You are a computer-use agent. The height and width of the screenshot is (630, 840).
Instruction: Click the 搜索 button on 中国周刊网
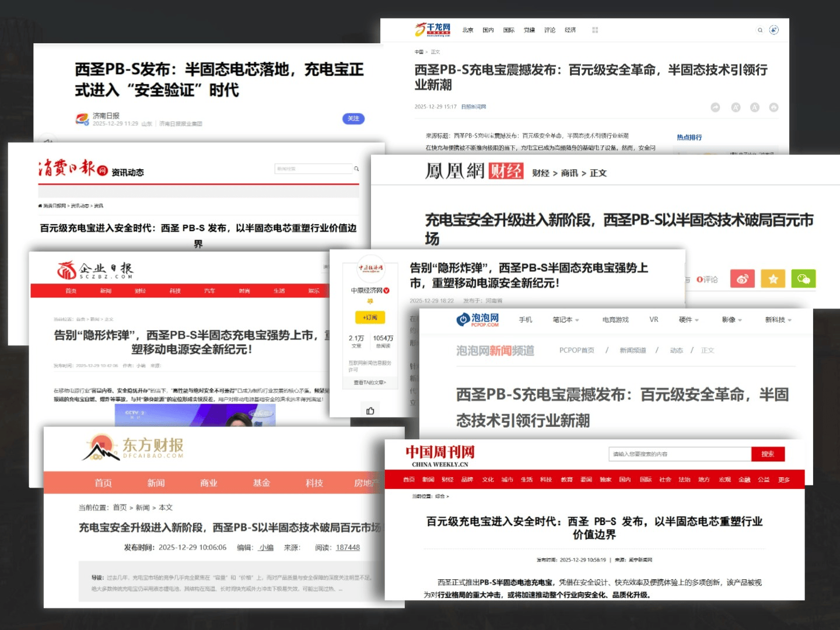(768, 454)
